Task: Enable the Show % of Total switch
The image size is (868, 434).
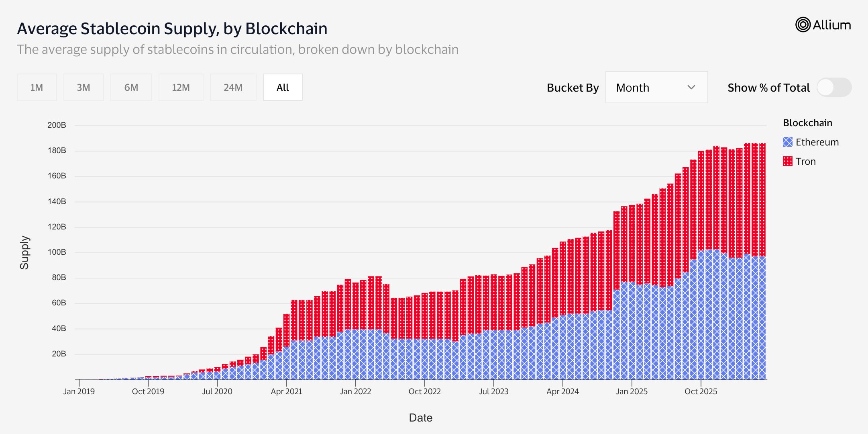Action: pyautogui.click(x=834, y=87)
